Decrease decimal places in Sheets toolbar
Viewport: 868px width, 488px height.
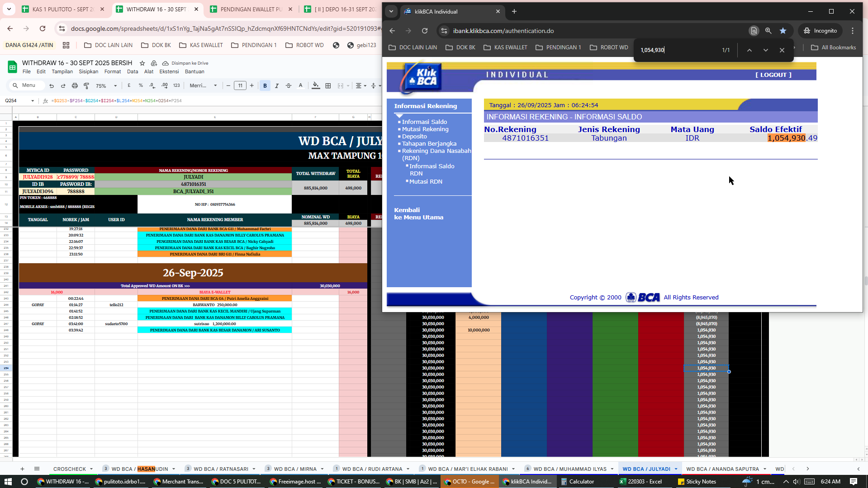pyautogui.click(x=152, y=85)
